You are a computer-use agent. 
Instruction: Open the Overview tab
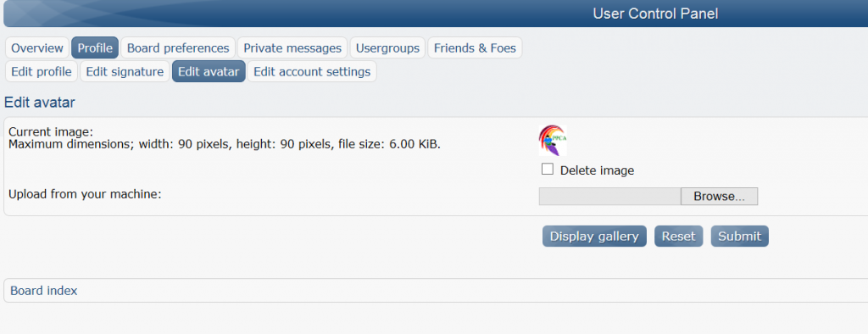pyautogui.click(x=37, y=48)
